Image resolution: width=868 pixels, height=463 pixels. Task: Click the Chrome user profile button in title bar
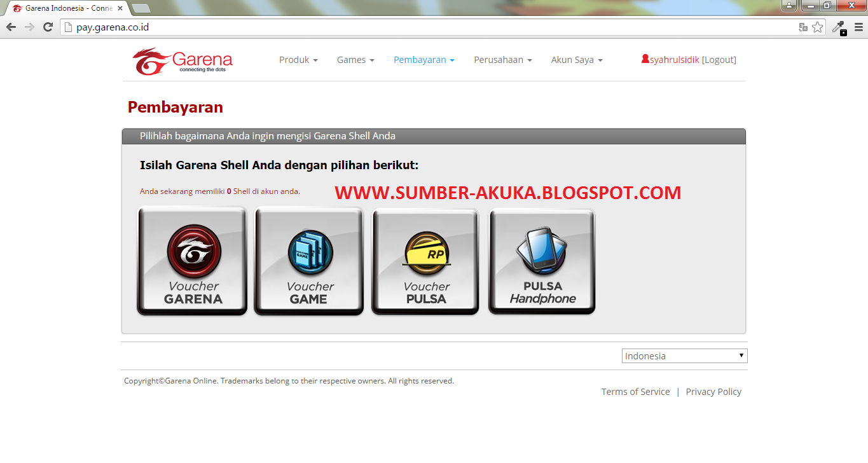point(789,5)
